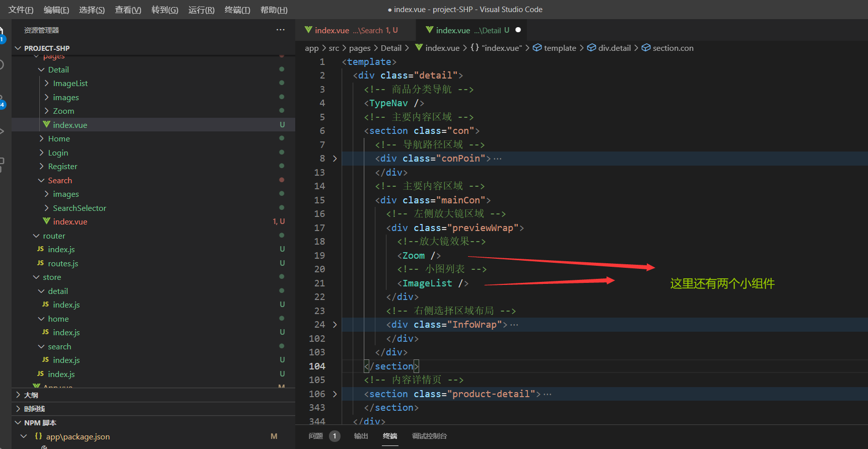Open the 输出 output panel tab
Screen dimensions: 868x449
(x=361, y=436)
